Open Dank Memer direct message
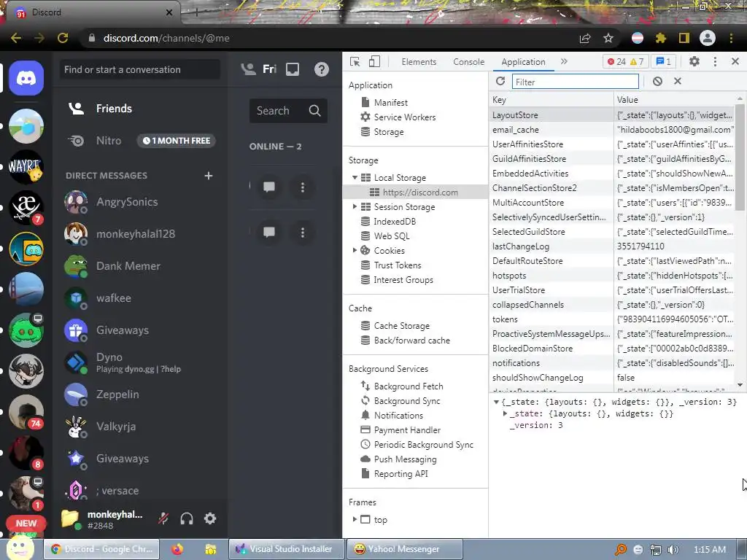 coord(140,266)
